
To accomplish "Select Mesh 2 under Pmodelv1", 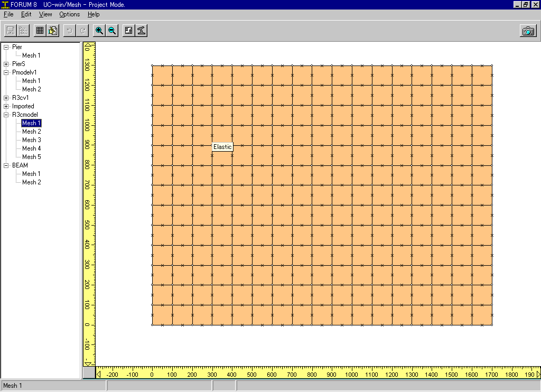I will pyautogui.click(x=31, y=89).
